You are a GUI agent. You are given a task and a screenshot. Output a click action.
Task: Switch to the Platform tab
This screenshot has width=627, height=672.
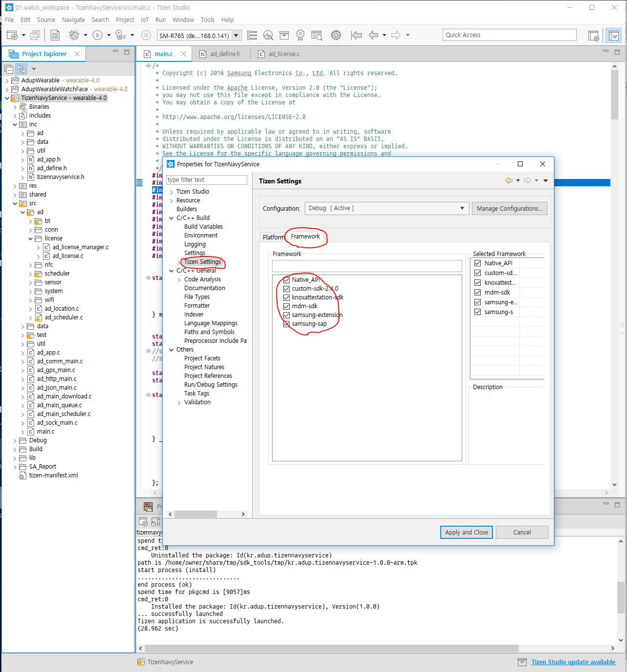(273, 237)
